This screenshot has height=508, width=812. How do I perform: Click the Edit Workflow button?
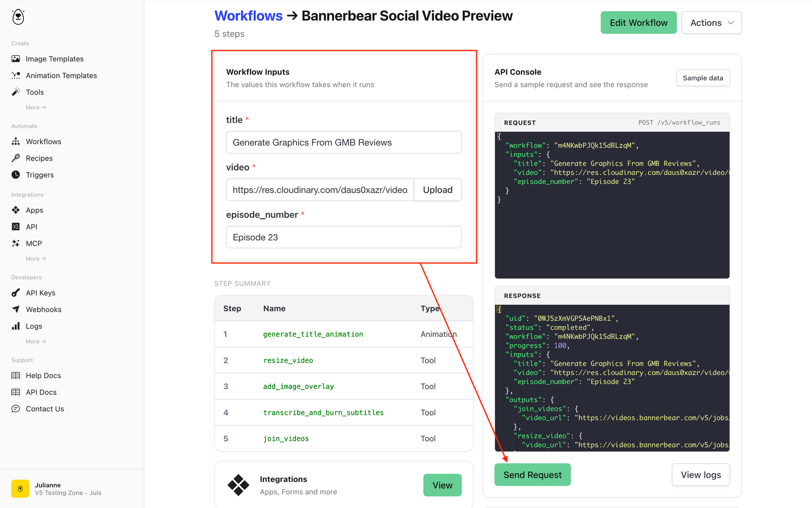click(x=639, y=23)
